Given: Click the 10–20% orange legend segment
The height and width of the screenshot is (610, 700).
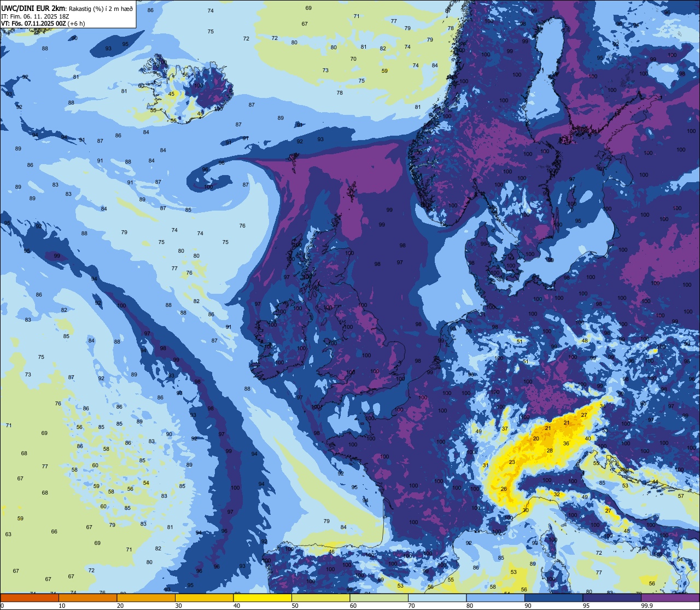Looking at the screenshot, I should pyautogui.click(x=87, y=597).
